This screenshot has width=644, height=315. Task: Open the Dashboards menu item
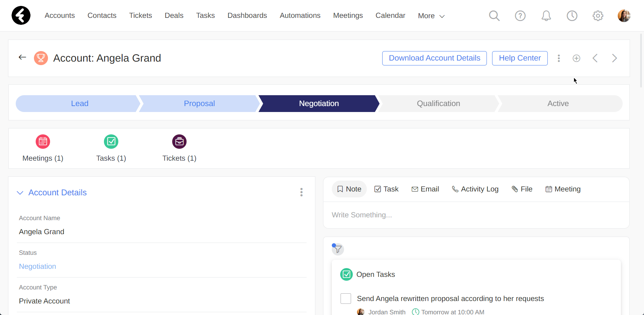(x=247, y=15)
